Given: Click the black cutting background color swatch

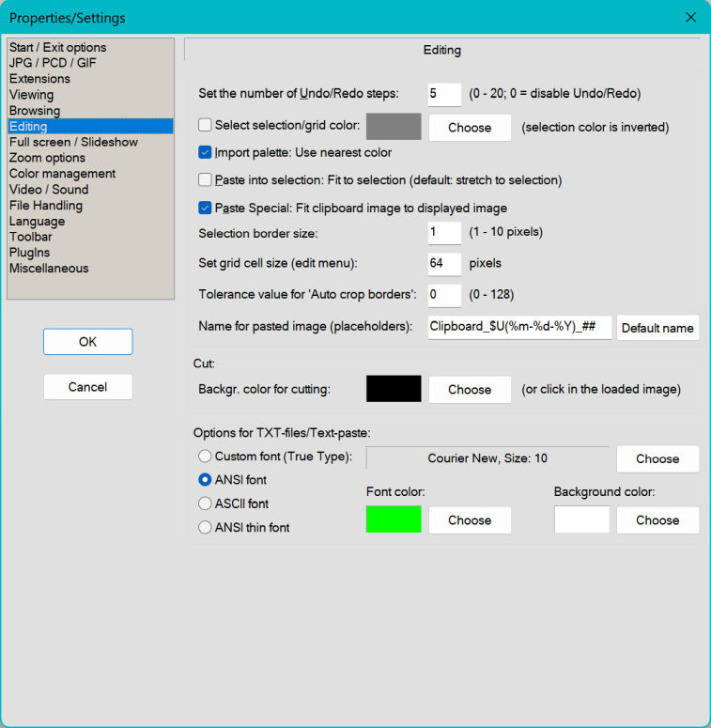Looking at the screenshot, I should click(393, 389).
